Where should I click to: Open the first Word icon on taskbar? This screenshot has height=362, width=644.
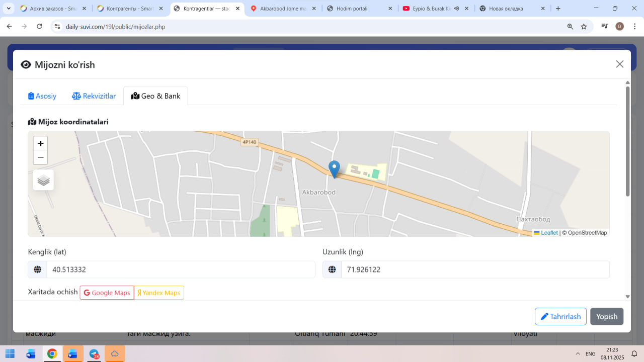31,354
